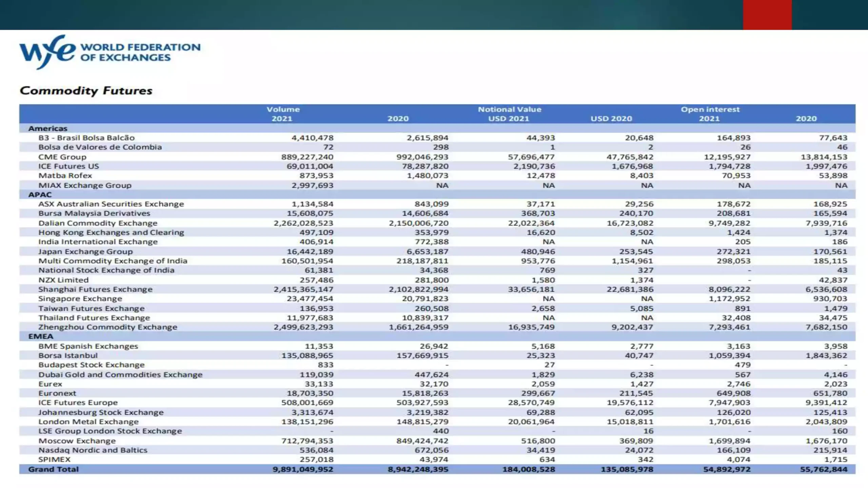Select the Eurex row label
The image size is (868, 488).
(50, 384)
